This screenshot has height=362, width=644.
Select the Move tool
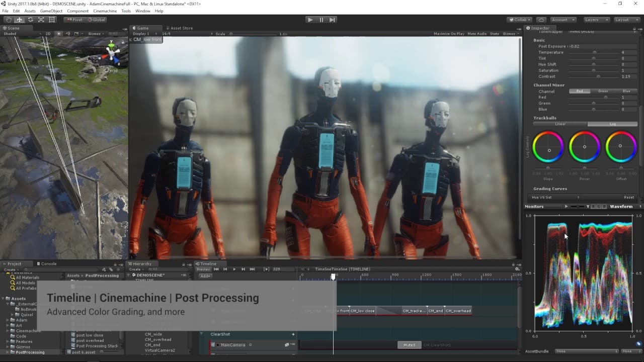(x=20, y=20)
